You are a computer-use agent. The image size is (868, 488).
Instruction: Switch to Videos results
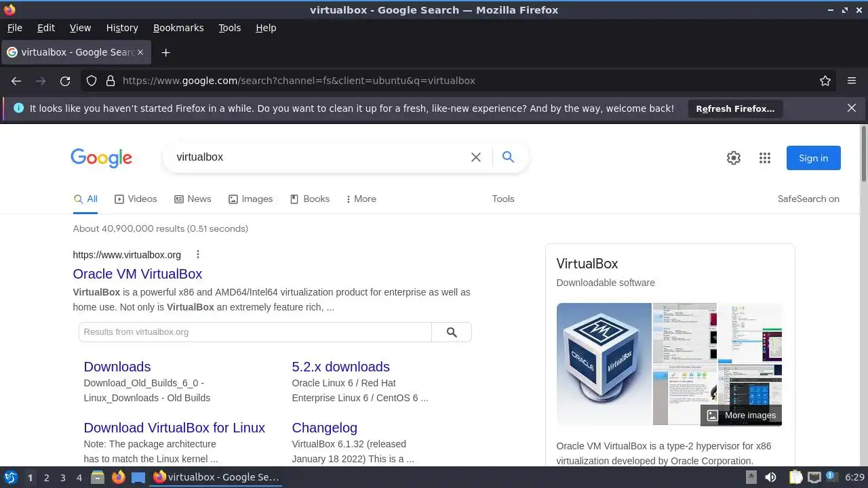pos(136,199)
